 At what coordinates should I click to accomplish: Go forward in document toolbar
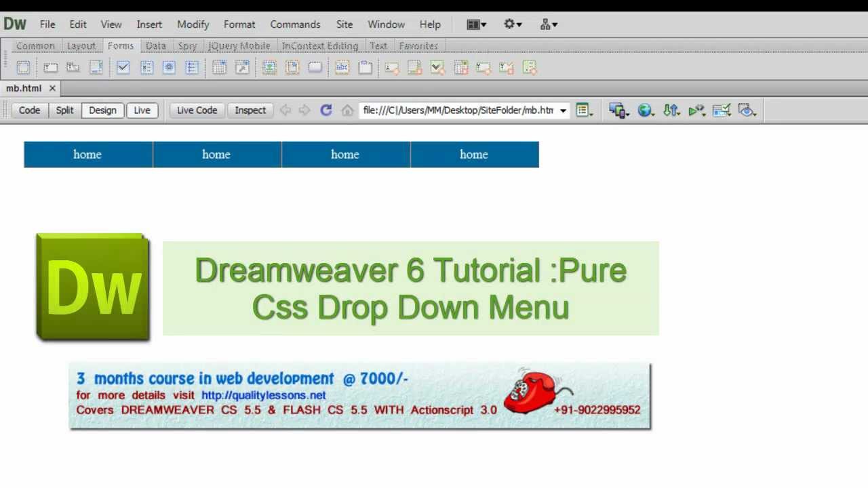click(304, 110)
